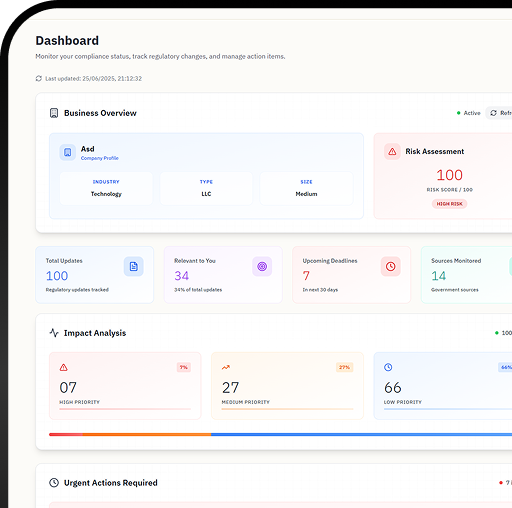Click the 'Government sources' caption
512x508 pixels.
tap(455, 290)
